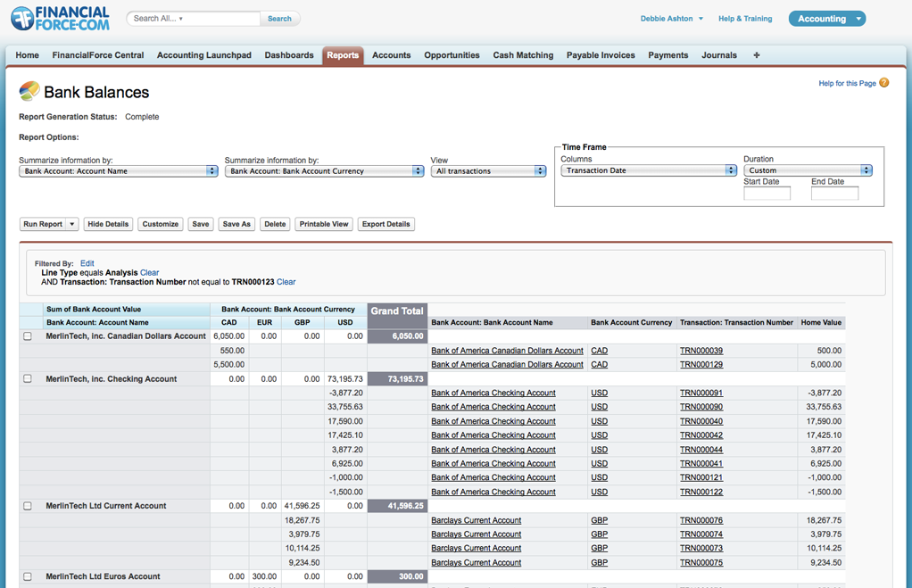Open the Custom duration dropdown
Screen dimensions: 912x588
(x=808, y=170)
